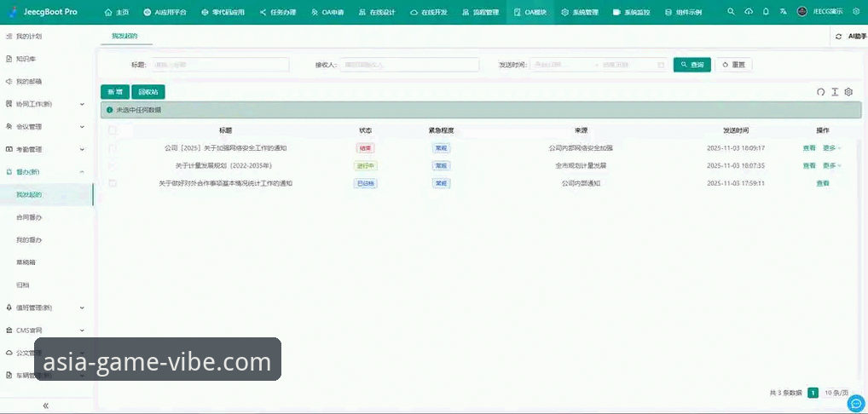Click the calendar icon in 发送时间 field
The height and width of the screenshot is (414, 868).
coord(661,65)
